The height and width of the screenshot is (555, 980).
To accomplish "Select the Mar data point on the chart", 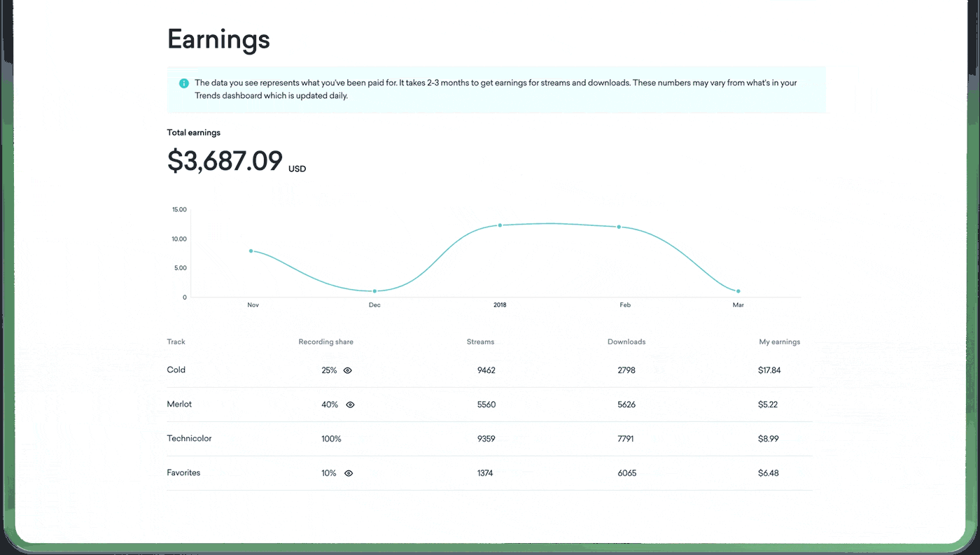I will pyautogui.click(x=738, y=291).
